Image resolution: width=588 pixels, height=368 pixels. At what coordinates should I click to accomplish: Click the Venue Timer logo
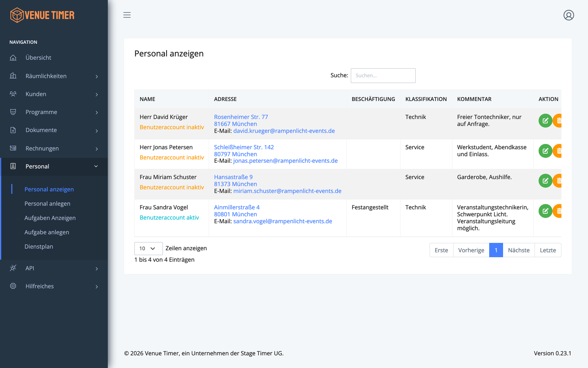(42, 15)
